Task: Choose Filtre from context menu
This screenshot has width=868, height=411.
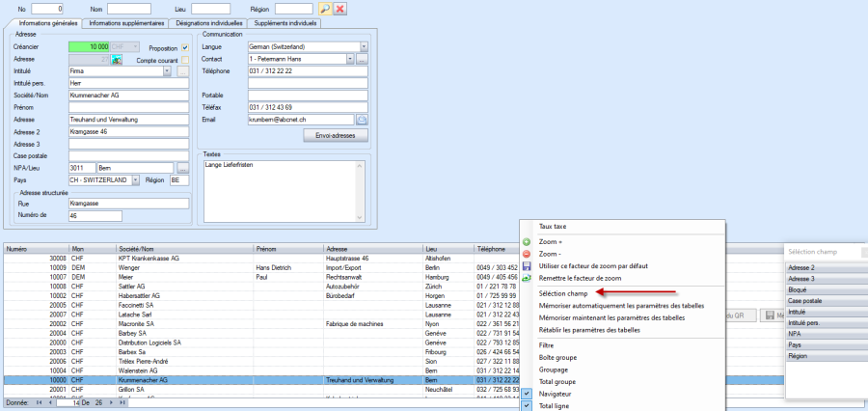Action: [x=546, y=345]
